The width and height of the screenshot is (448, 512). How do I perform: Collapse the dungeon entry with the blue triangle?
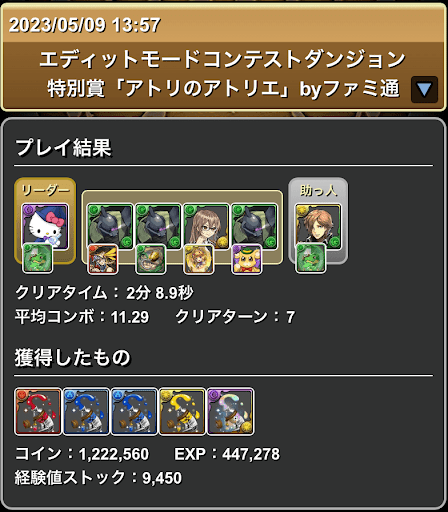[424, 89]
